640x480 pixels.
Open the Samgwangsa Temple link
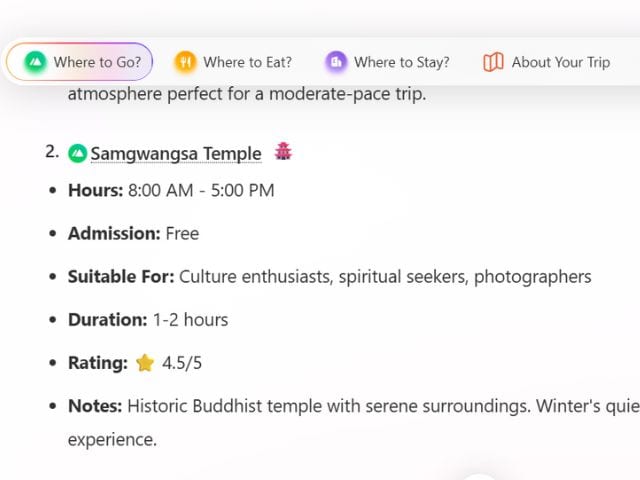[175, 153]
